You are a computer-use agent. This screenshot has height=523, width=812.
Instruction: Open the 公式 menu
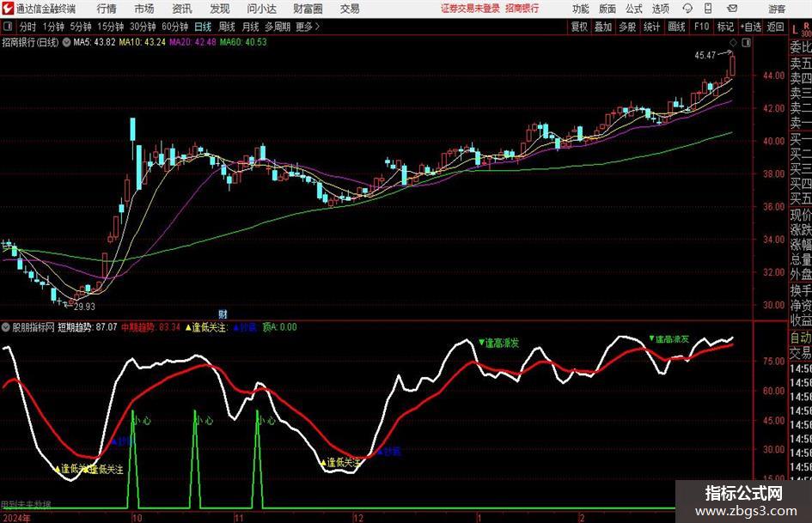point(634,9)
